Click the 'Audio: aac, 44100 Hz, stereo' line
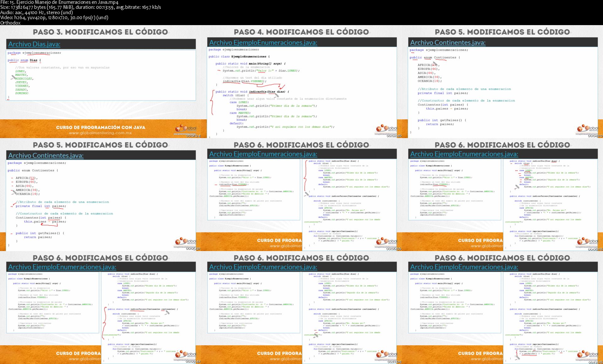The width and height of the screenshot is (603, 364). [36, 13]
